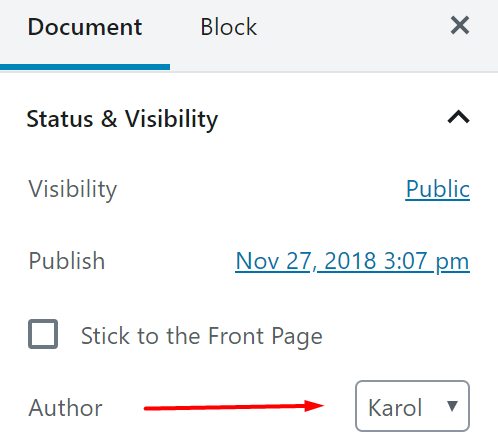Click the red annotation arrow pointing at Author
Screen dimensions: 498x445
(234, 407)
